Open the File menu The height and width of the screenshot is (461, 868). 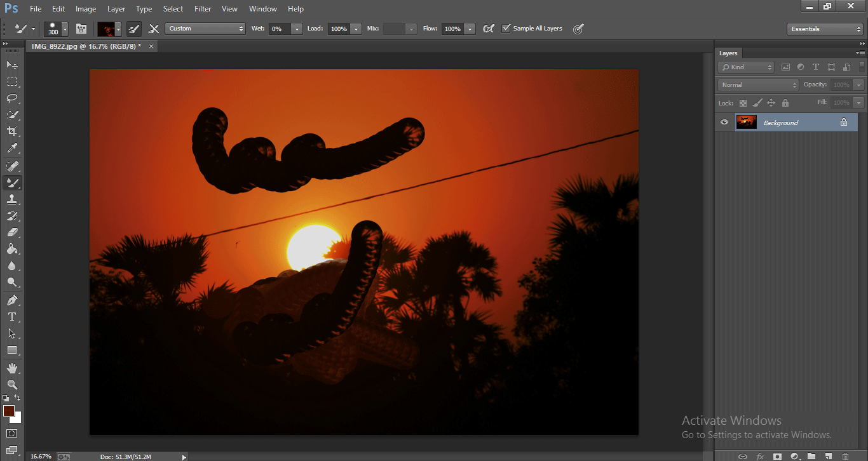click(x=36, y=9)
